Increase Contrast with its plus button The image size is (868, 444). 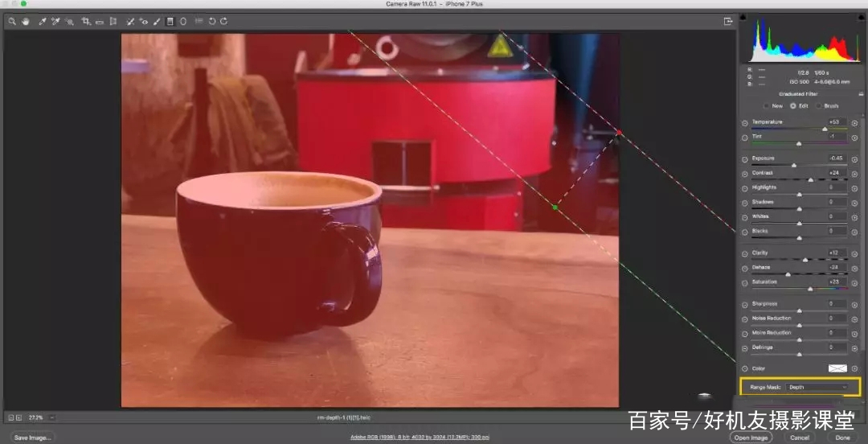tap(854, 174)
